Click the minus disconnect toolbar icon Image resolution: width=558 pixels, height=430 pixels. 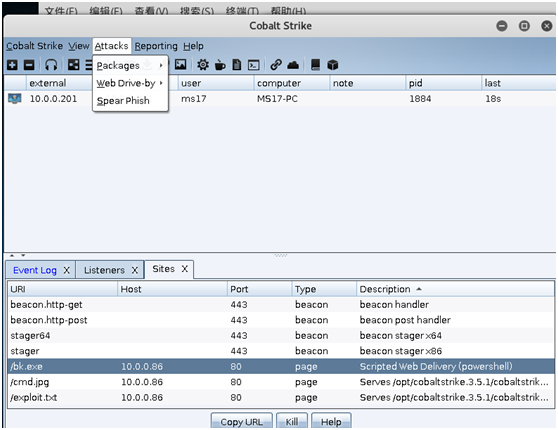pos(29,65)
